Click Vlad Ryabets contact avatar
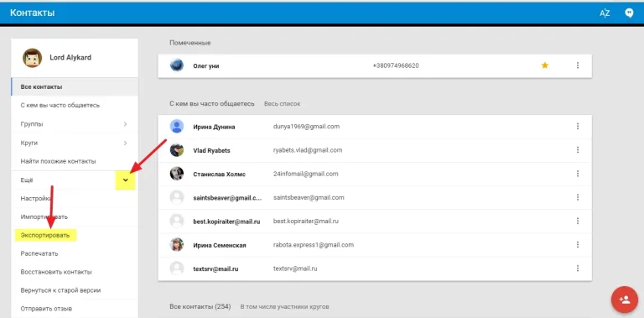 click(177, 150)
